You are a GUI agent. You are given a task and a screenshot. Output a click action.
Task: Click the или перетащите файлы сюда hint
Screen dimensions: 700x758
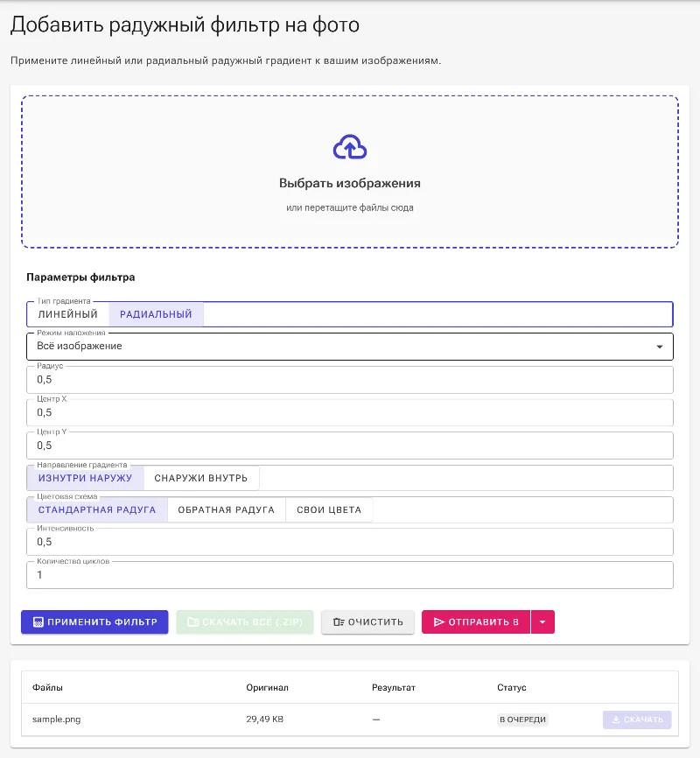(x=350, y=207)
